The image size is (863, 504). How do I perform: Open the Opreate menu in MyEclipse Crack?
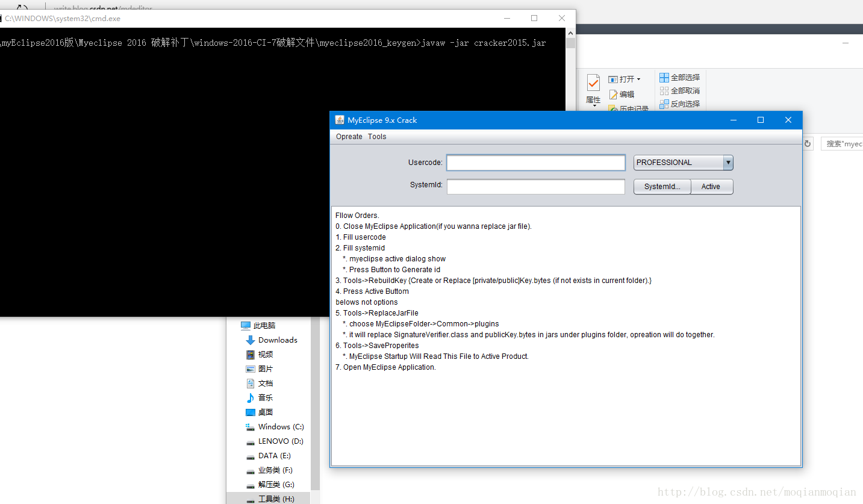[x=349, y=137]
